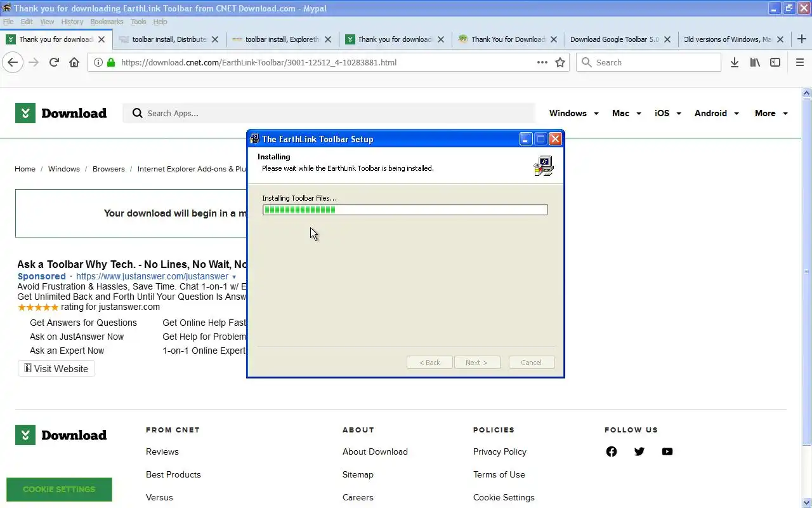812x508 pixels.
Task: Focus the browser Search input field
Action: click(649, 62)
